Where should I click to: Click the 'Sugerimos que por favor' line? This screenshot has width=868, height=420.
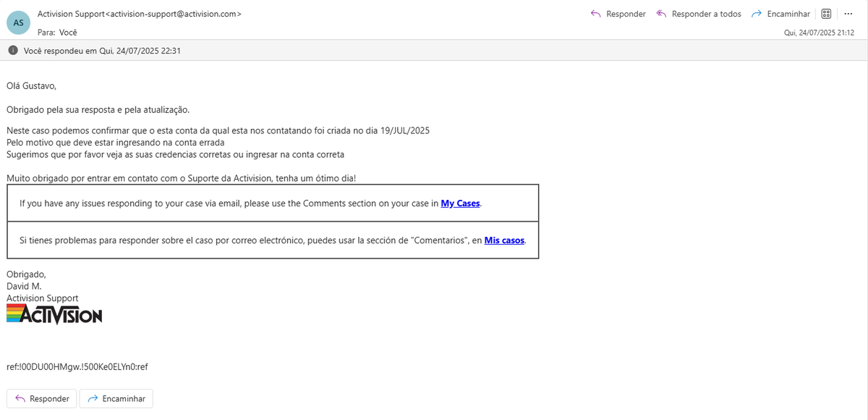[x=175, y=154]
